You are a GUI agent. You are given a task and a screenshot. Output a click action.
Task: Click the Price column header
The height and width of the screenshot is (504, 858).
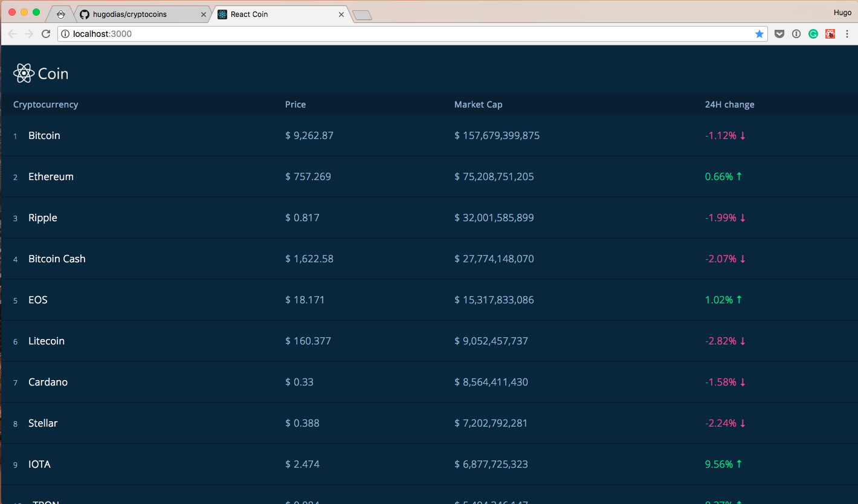click(x=295, y=105)
